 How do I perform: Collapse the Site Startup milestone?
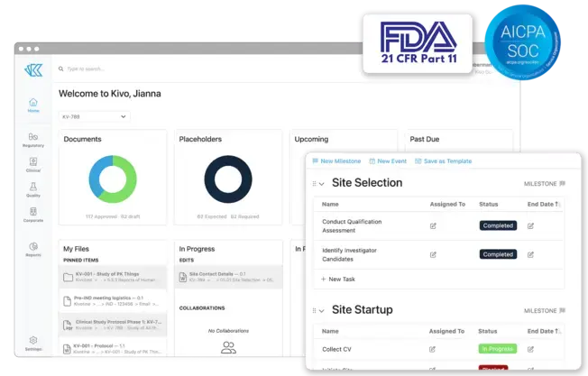(322, 311)
